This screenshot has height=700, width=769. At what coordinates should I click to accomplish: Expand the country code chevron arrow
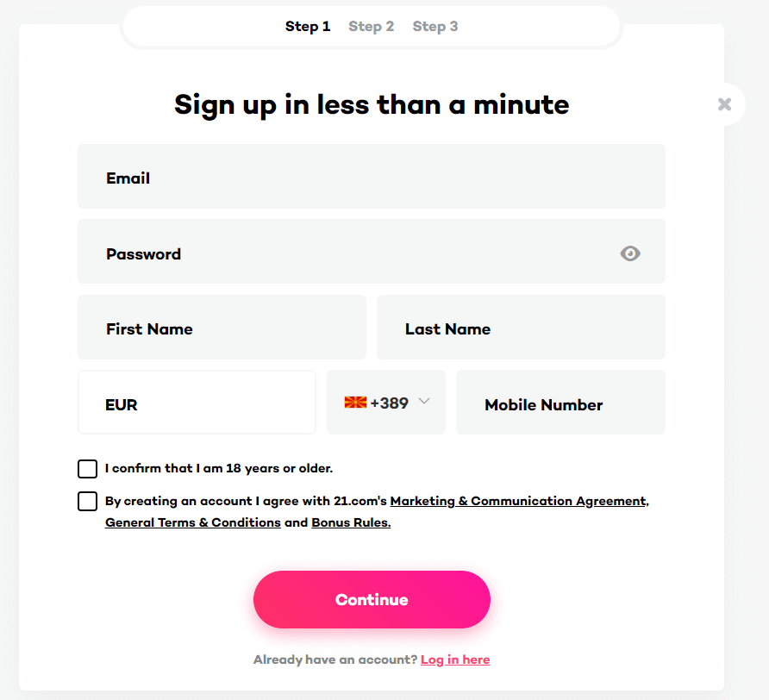coord(424,401)
